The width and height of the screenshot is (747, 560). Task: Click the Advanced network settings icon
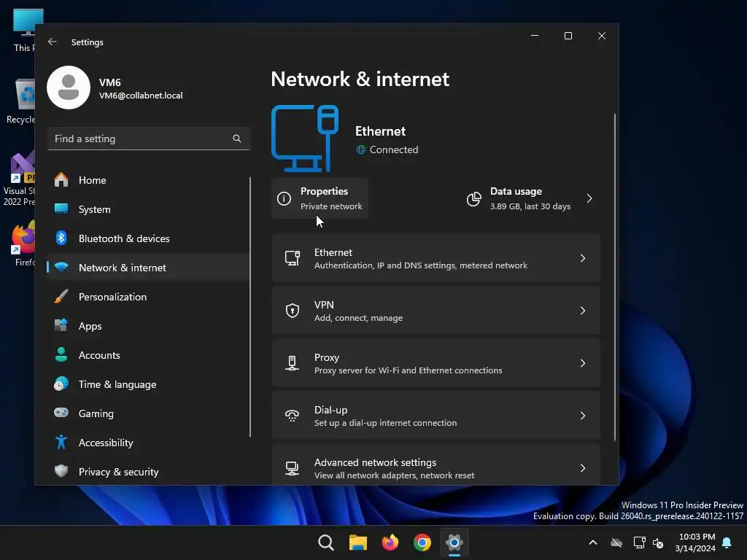pos(292,468)
